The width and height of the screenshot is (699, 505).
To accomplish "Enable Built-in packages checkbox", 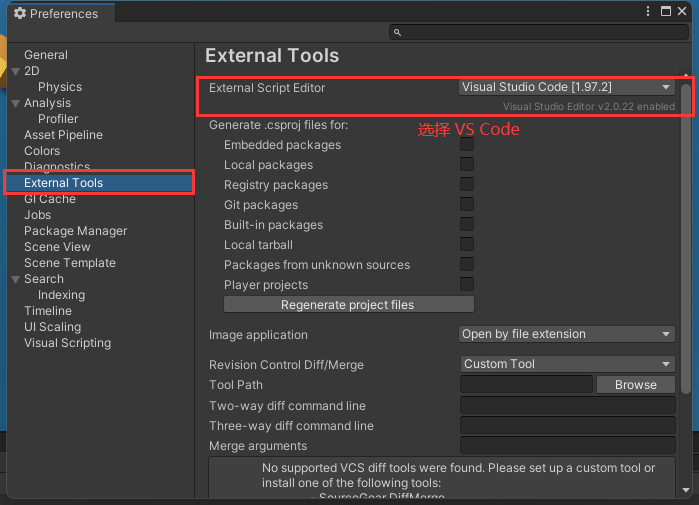I will click(467, 225).
